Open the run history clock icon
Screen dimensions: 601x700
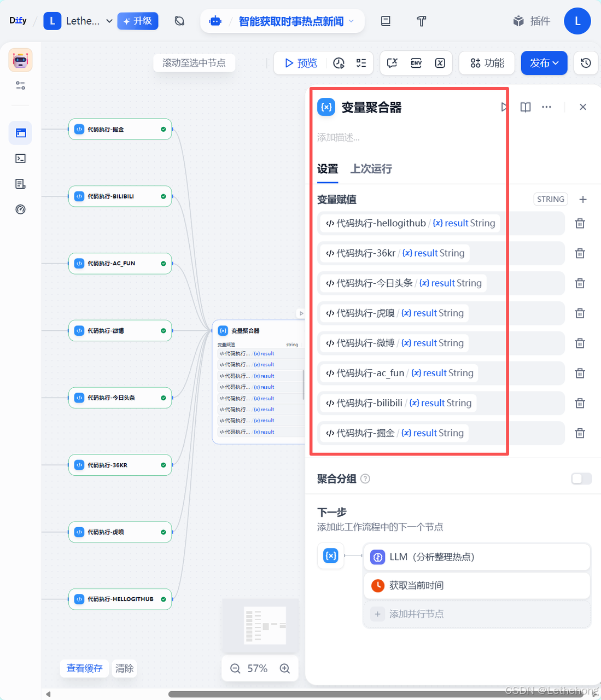point(339,63)
